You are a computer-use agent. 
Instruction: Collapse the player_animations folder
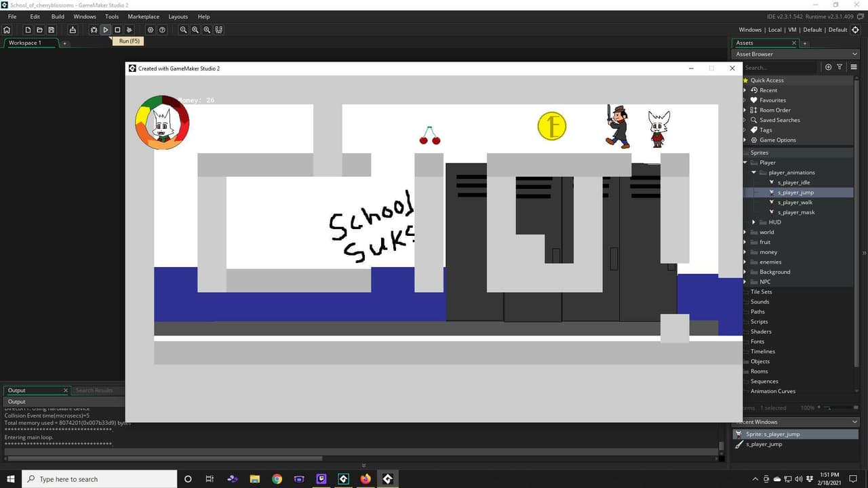tap(754, 173)
